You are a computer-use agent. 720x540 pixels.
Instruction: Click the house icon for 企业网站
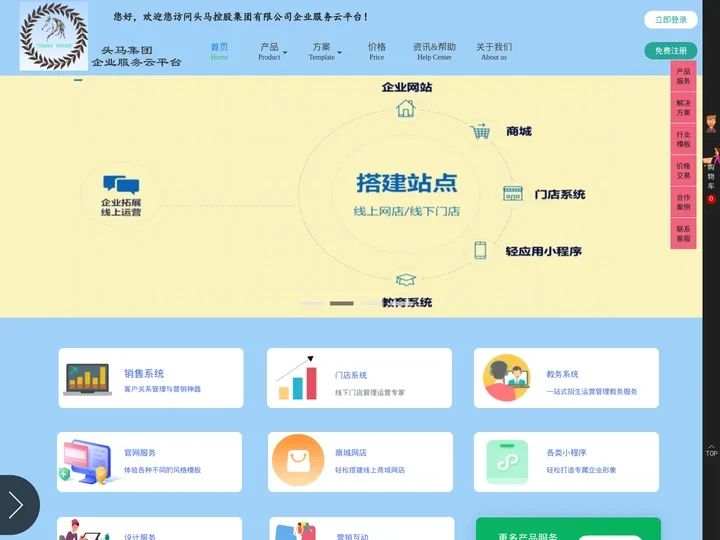pos(406,108)
